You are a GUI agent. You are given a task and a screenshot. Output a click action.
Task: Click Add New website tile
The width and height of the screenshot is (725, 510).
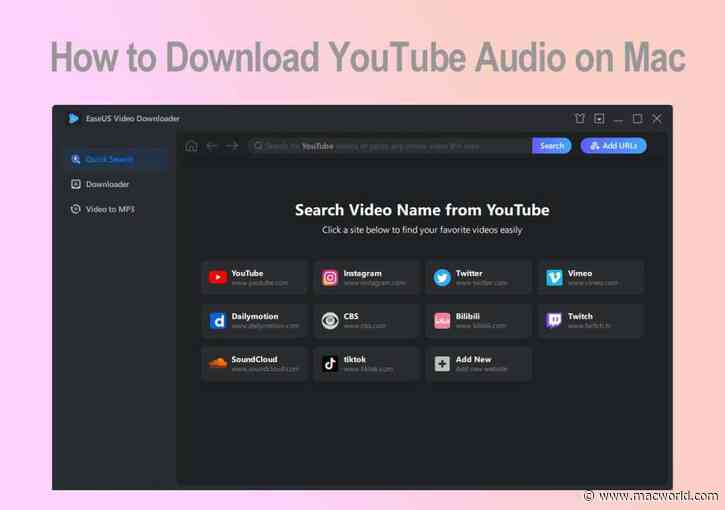point(479,363)
